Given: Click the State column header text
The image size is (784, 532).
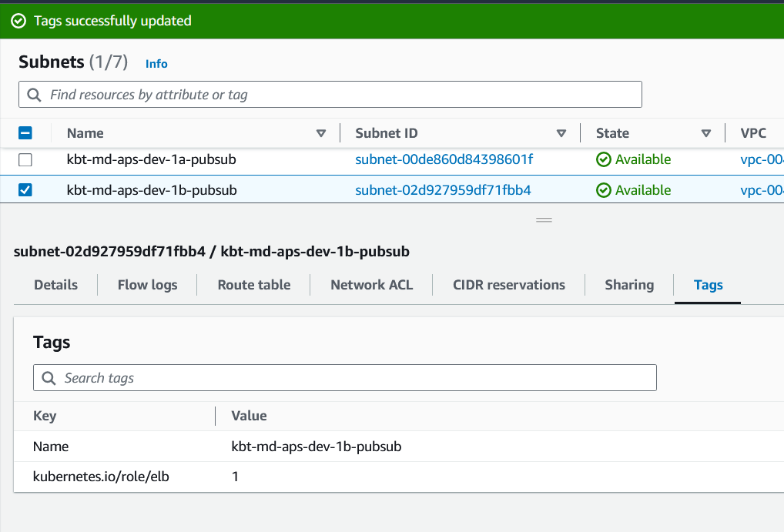Looking at the screenshot, I should coord(612,133).
